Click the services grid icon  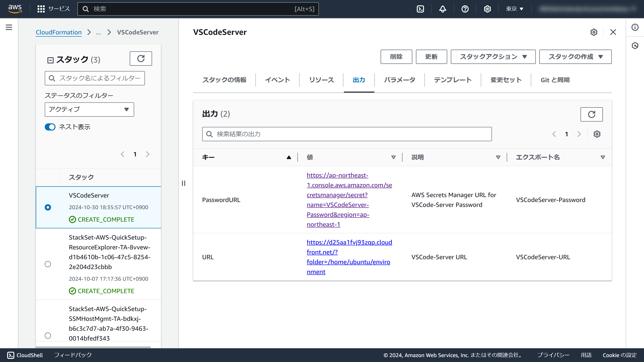[41, 9]
